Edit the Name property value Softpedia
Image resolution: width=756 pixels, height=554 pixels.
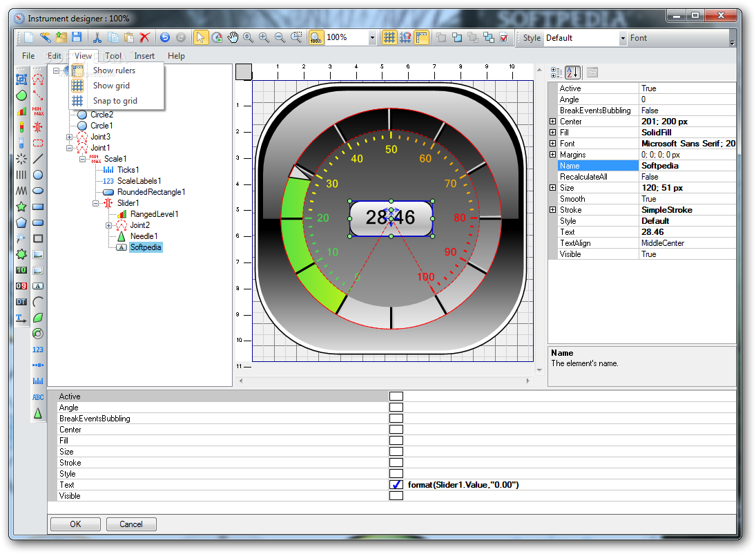pos(688,166)
